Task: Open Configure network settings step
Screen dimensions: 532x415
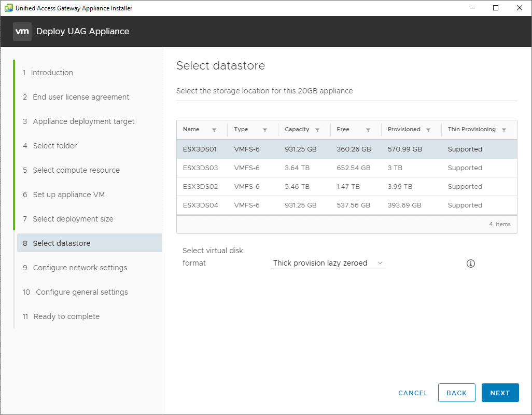Action: (x=80, y=268)
